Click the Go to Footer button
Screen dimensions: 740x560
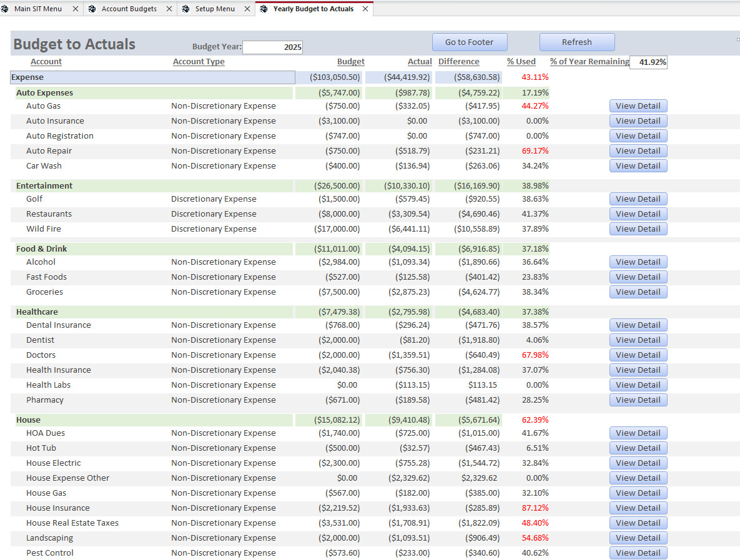(x=470, y=42)
